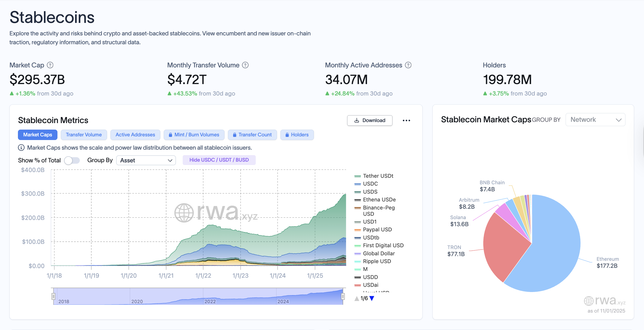
Task: Click the lock icon on Mint / Burn Volumes
Action: click(x=171, y=135)
